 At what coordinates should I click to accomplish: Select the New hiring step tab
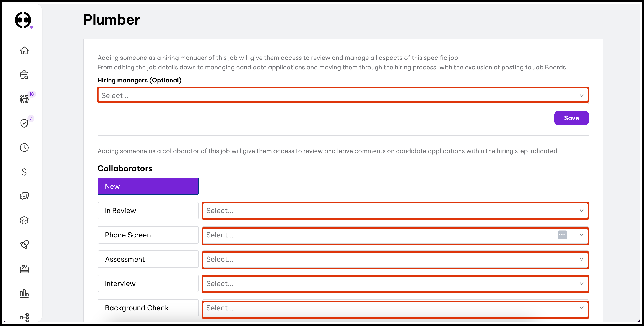point(148,186)
